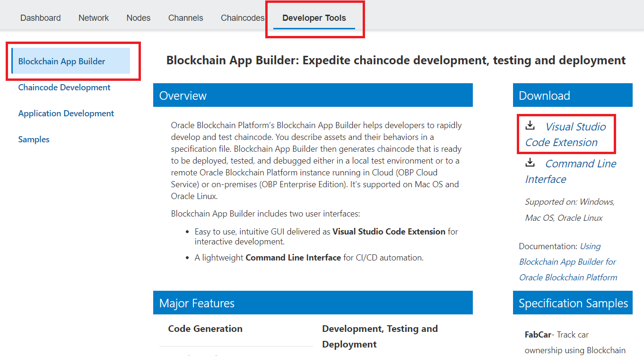Image resolution: width=644 pixels, height=356 pixels.
Task: Select the Developer Tools tab
Action: coord(314,18)
